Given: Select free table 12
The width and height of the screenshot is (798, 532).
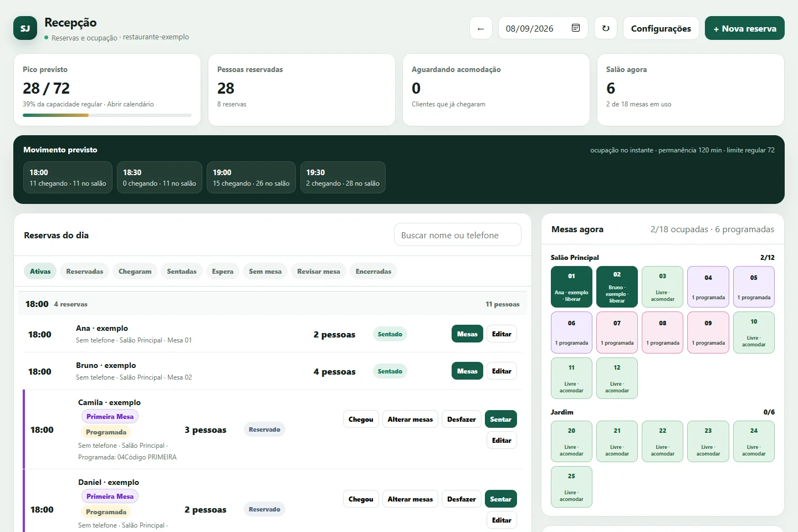Looking at the screenshot, I should pos(617,378).
